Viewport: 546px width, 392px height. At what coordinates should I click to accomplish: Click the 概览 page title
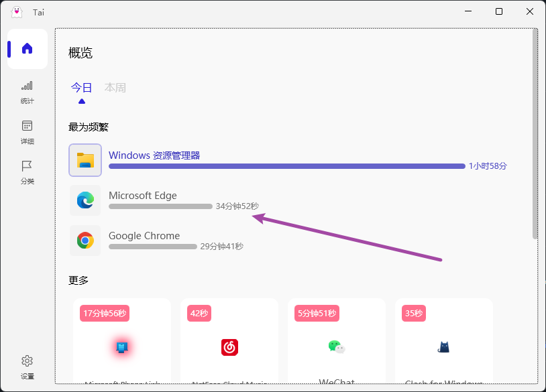[x=80, y=53]
